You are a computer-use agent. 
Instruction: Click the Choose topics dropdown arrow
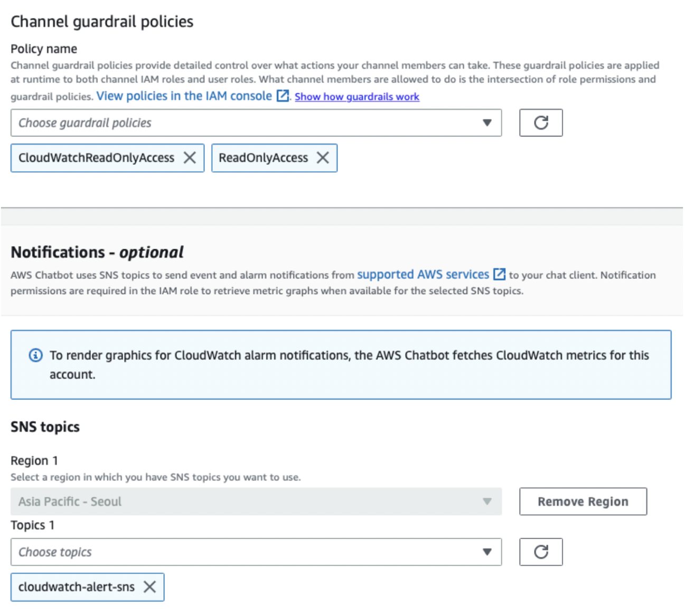[x=487, y=552]
